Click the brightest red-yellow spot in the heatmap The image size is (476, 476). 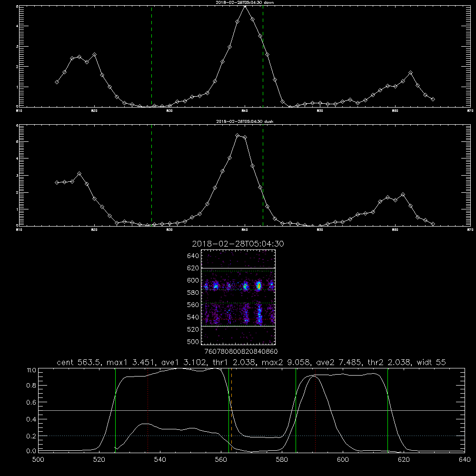tap(258, 285)
